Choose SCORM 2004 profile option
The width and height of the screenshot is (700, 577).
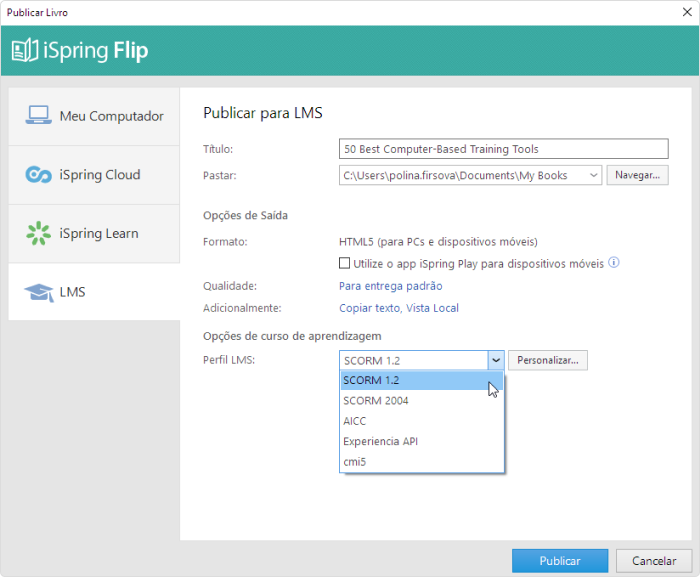(x=422, y=401)
